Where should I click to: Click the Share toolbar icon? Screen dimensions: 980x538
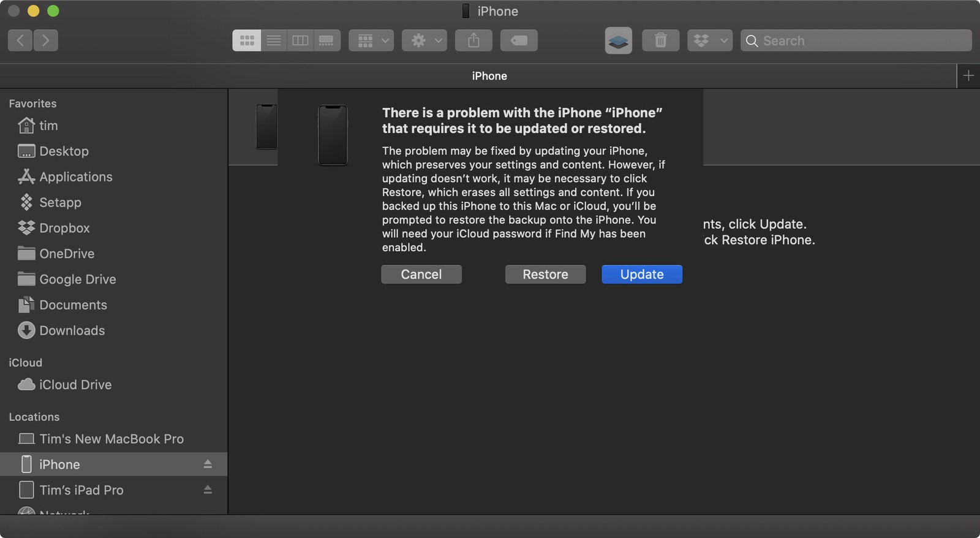473,40
